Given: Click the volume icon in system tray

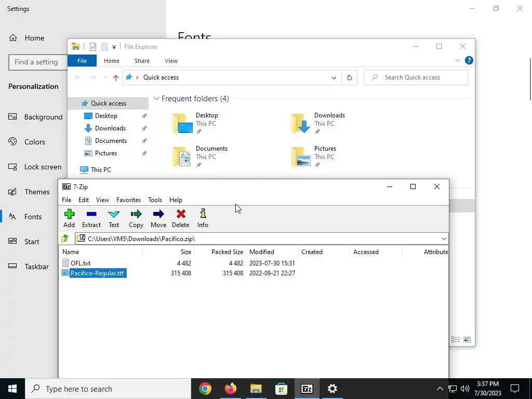Looking at the screenshot, I should (x=465, y=389).
